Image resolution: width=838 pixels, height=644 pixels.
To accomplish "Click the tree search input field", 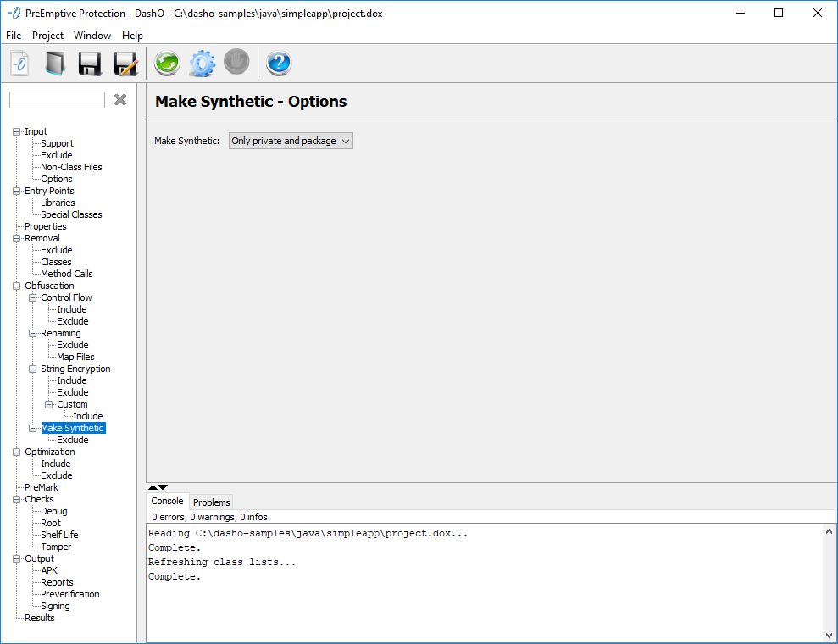I will (x=57, y=100).
